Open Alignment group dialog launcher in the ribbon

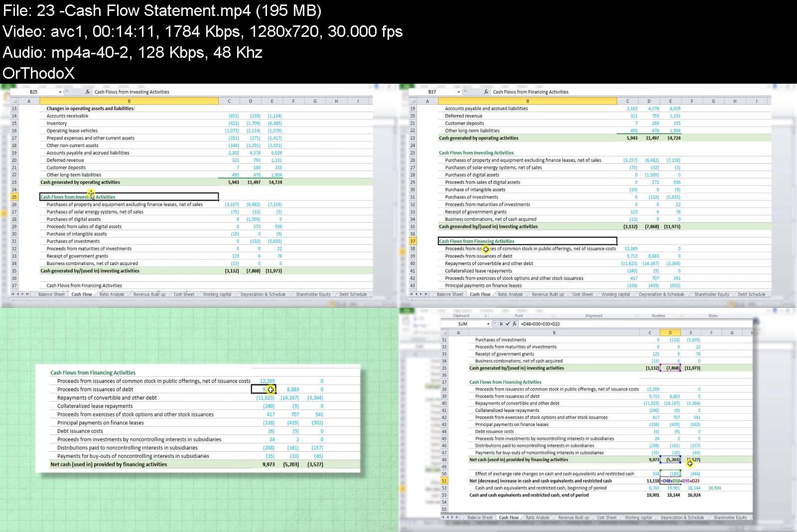point(637,316)
